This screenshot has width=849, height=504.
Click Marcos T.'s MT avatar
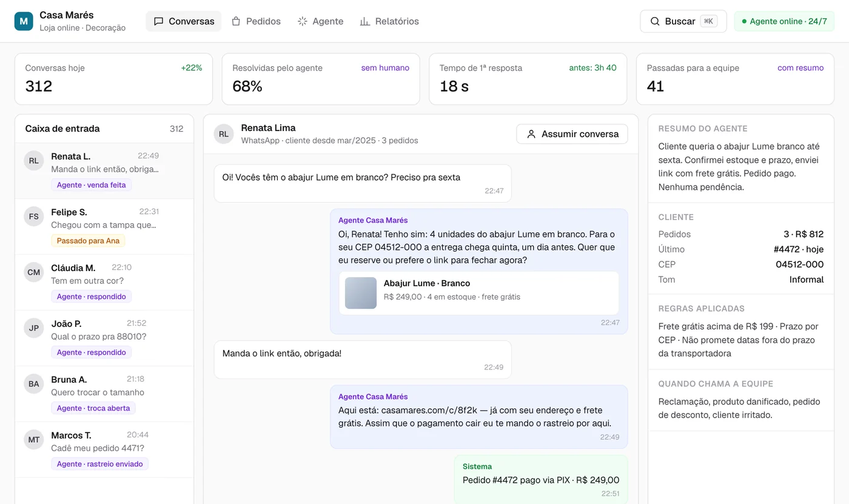(x=34, y=440)
